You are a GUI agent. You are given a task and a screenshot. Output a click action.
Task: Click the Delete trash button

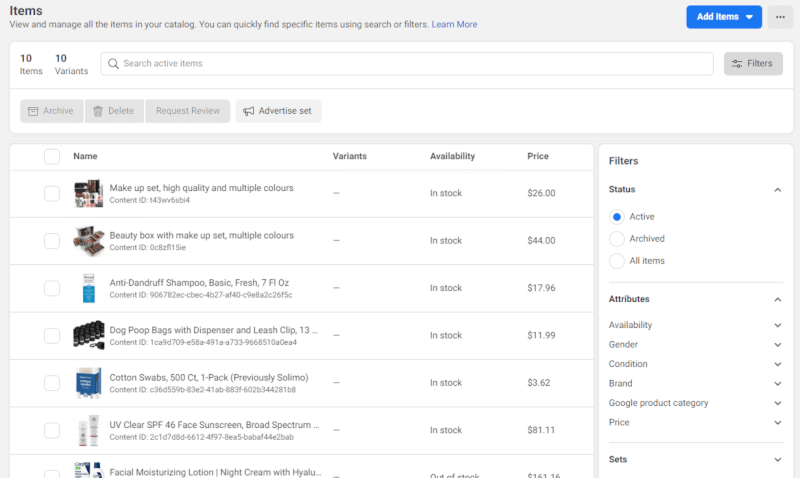coord(114,111)
